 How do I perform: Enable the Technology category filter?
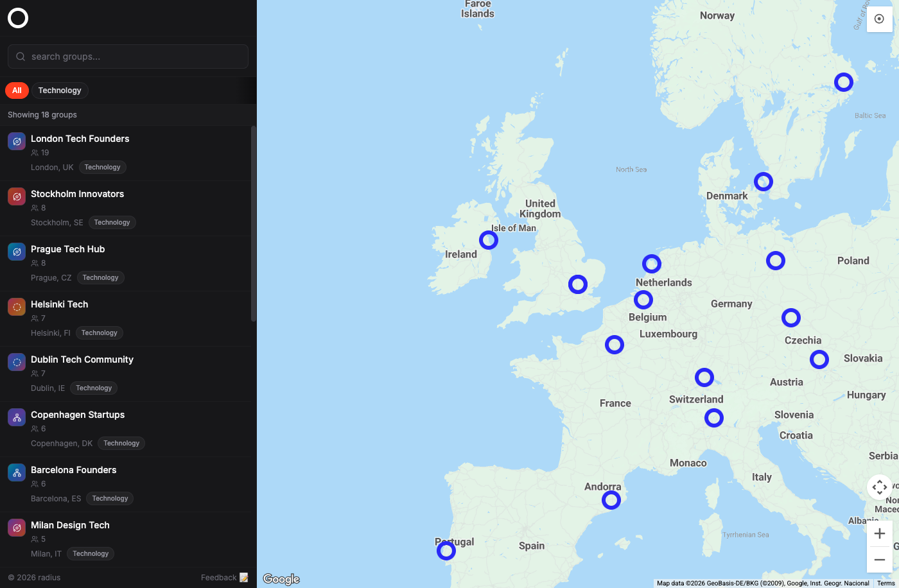[60, 90]
